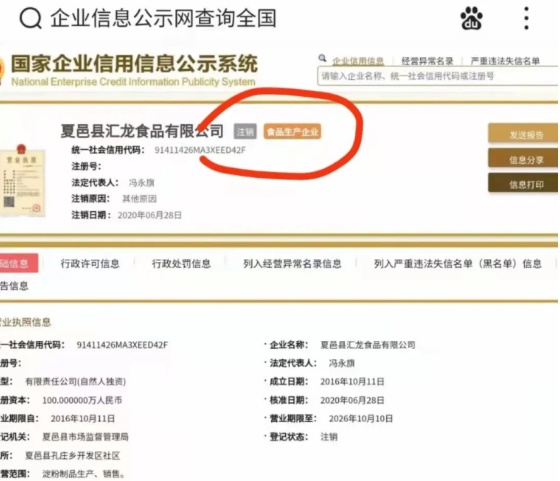Image resolution: width=560 pixels, height=481 pixels.
Task: Open the 列入严重违法失信名单(黑名单)信息 tab
Action: 458,264
